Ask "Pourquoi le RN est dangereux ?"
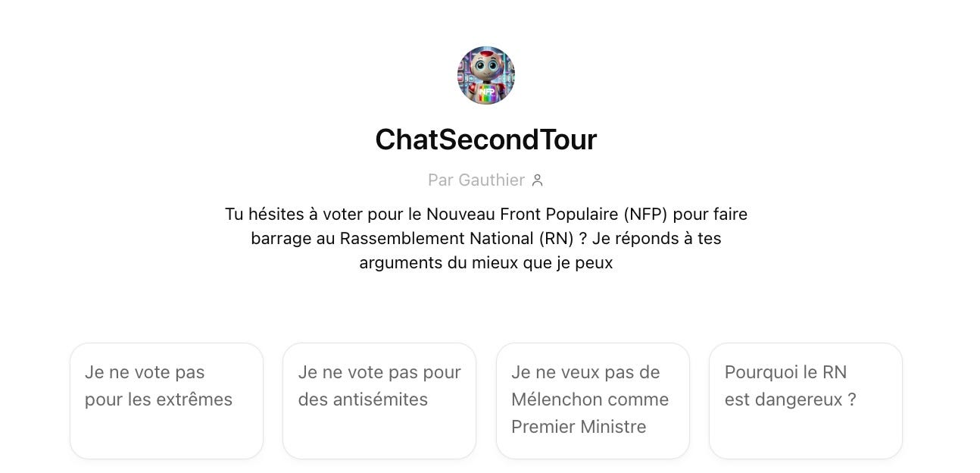This screenshot has width=980, height=473. click(806, 400)
